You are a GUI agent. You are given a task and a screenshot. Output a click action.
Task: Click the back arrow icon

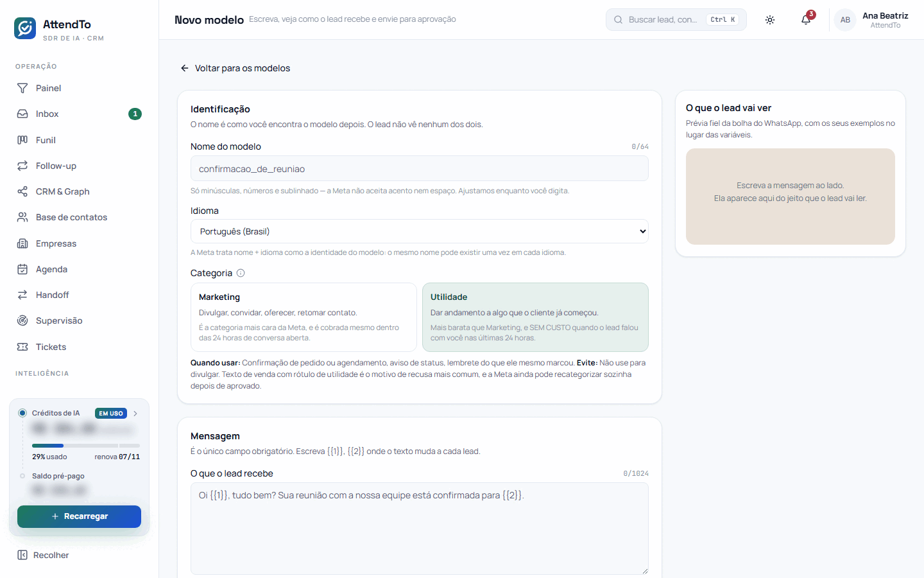(x=185, y=68)
